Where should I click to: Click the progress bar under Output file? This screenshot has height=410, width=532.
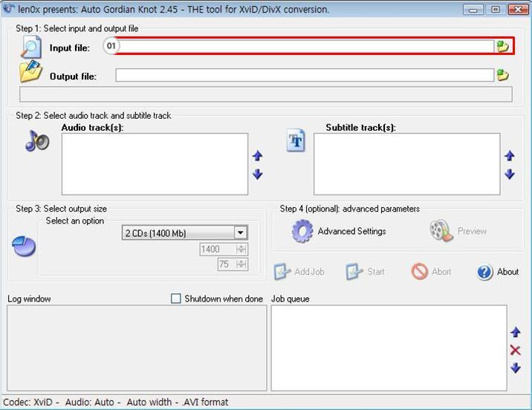266,94
